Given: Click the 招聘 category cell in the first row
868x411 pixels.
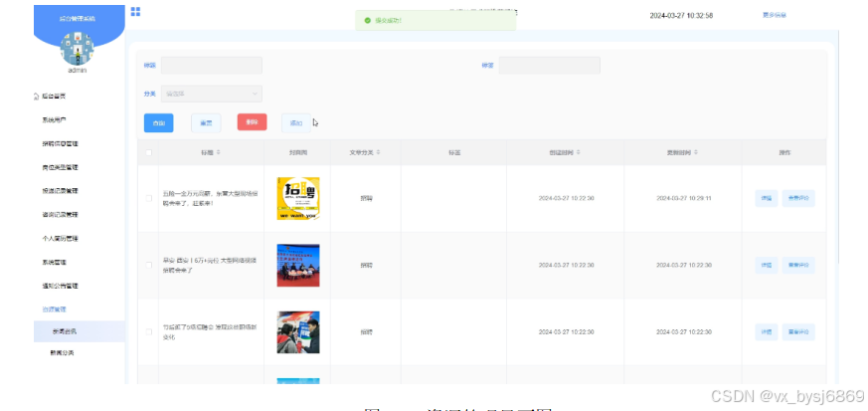Looking at the screenshot, I should (x=366, y=198).
